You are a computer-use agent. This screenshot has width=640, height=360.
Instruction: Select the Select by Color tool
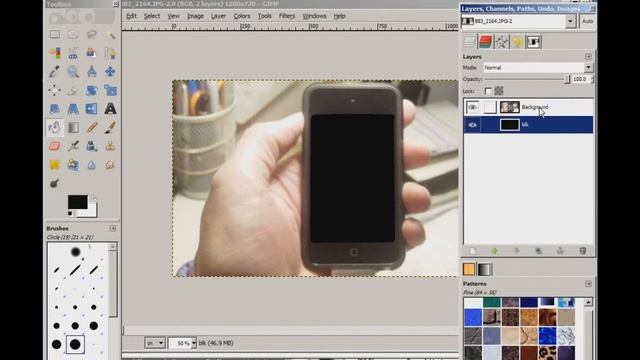[x=55, y=53]
